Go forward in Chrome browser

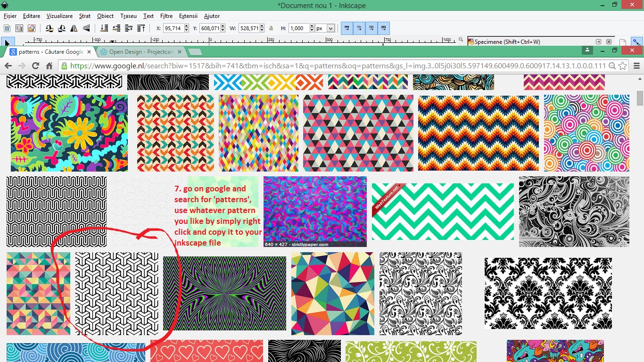22,66
